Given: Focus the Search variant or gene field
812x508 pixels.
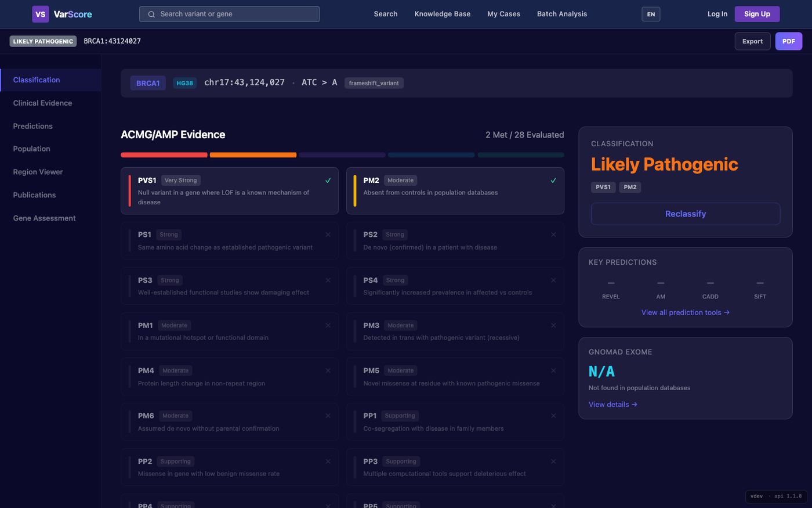Looking at the screenshot, I should (229, 14).
